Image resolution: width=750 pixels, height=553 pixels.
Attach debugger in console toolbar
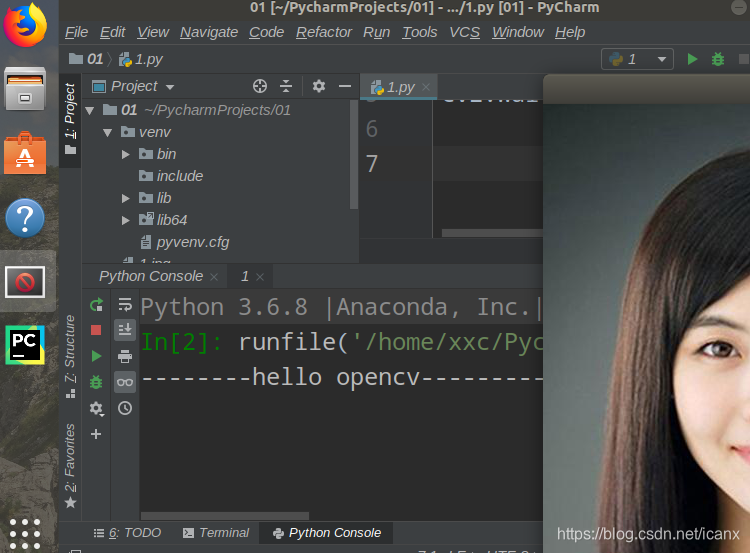[x=96, y=382]
